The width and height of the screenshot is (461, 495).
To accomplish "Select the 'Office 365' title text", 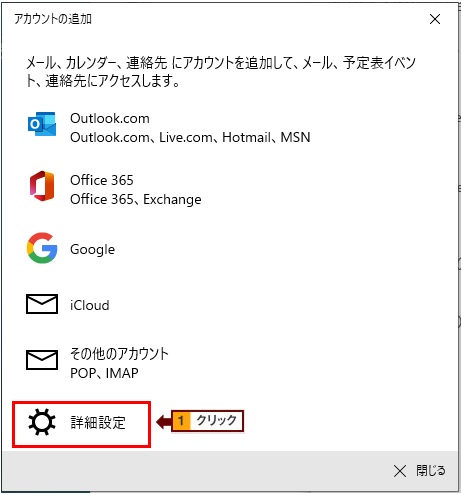I will (102, 180).
